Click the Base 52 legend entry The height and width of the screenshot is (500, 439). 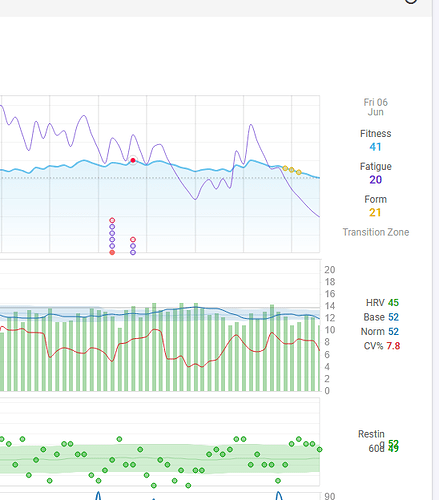(x=381, y=317)
